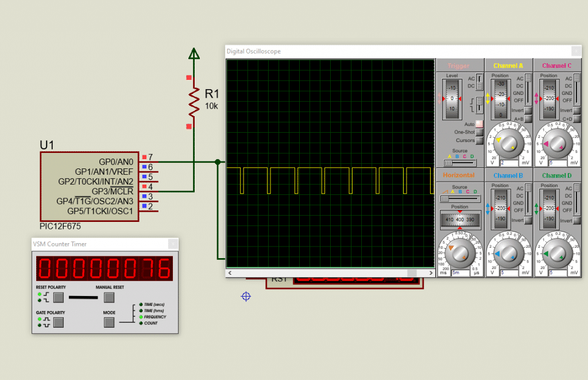Select the PIC12F675 chip U1
This screenshot has height=380, width=588.
coord(89,187)
